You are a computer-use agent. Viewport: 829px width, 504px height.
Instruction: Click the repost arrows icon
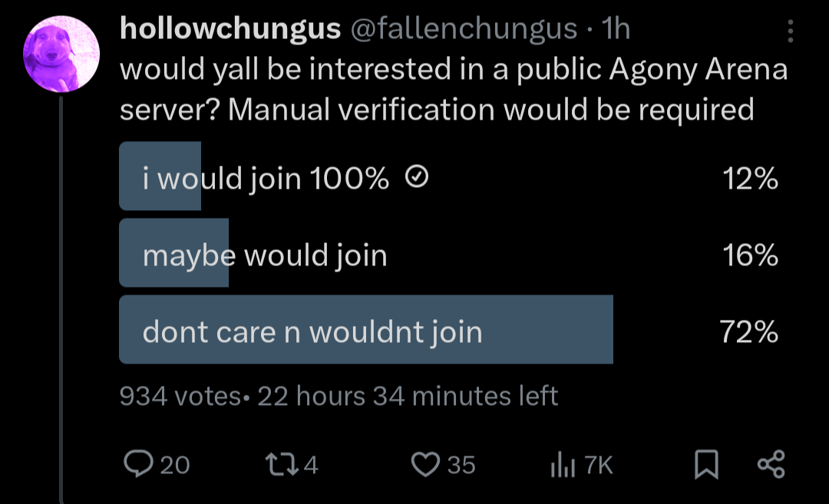[276, 464]
